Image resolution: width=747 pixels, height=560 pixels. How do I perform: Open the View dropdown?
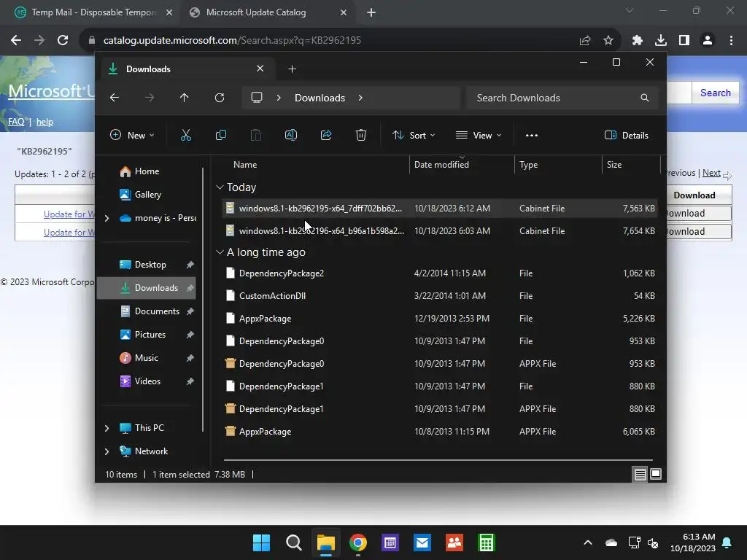[479, 135]
